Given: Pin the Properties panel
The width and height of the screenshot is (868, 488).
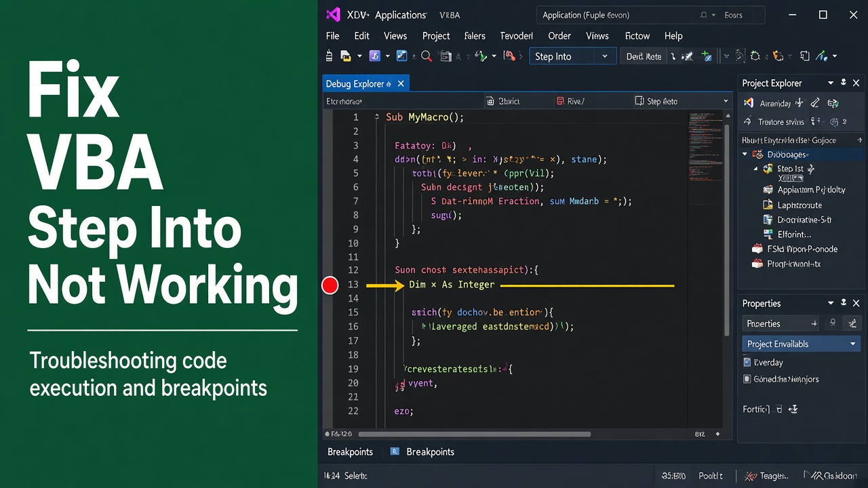Looking at the screenshot, I should coord(844,303).
